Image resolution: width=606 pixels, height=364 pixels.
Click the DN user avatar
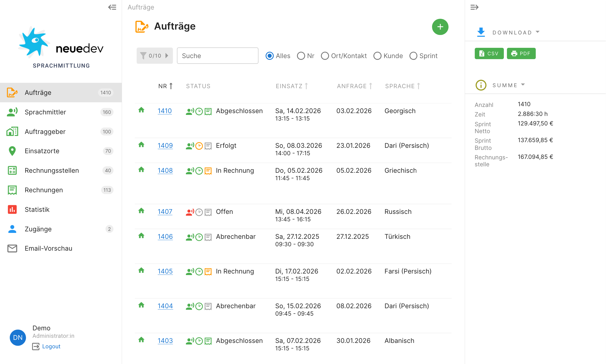18,338
